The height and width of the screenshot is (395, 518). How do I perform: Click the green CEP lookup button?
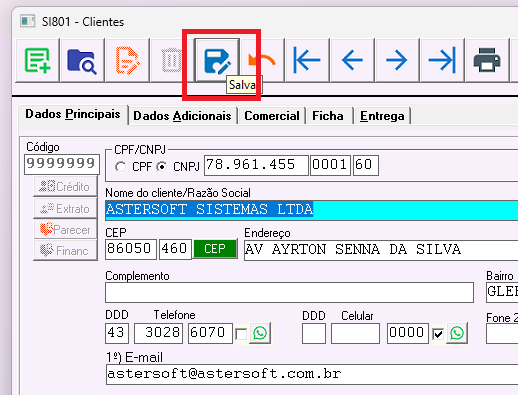point(215,249)
